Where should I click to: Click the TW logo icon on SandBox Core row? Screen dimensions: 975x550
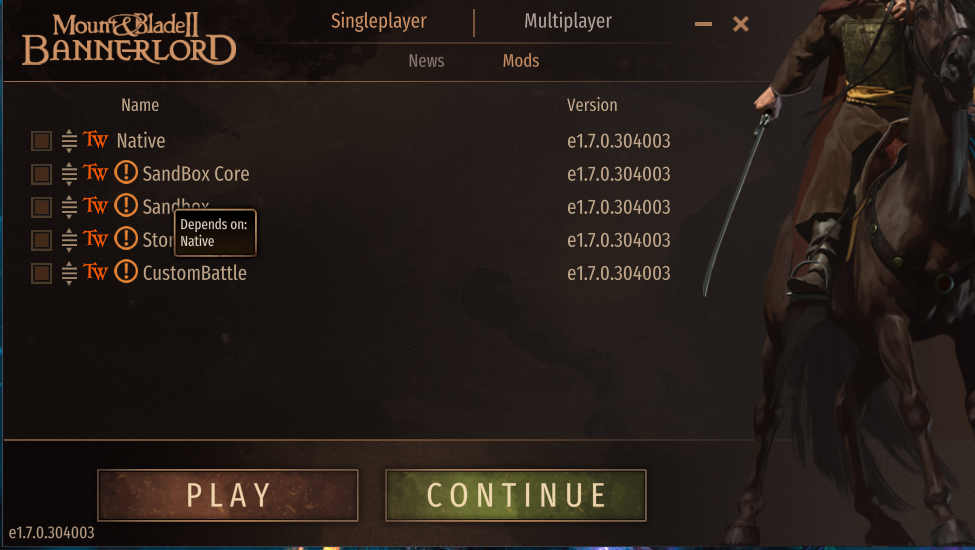coord(95,172)
